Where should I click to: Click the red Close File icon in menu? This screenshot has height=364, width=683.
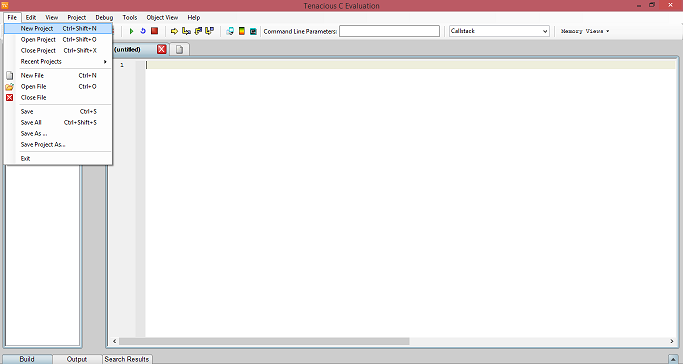10,98
